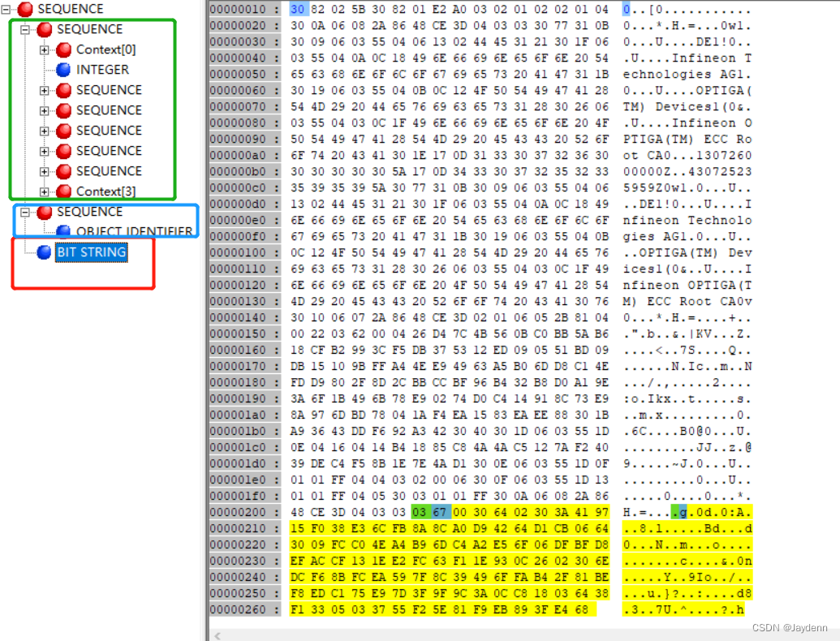840x641 pixels.
Task: Click ASCII text 'M) ECC Root CA0v'
Action: pyautogui.click(x=687, y=302)
